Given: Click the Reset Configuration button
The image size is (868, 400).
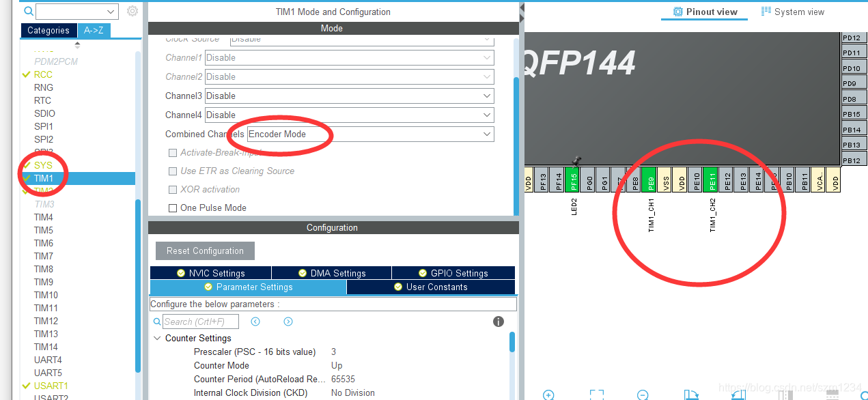Looking at the screenshot, I should pos(204,251).
